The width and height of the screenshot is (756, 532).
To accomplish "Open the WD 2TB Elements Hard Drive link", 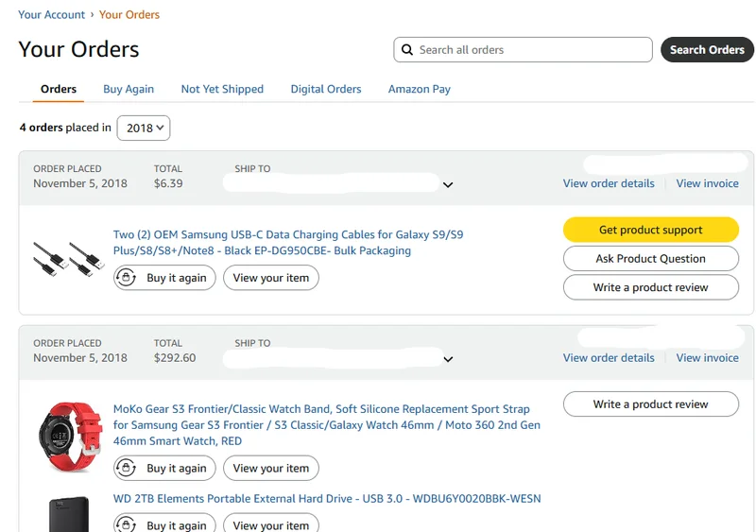I will pos(327,499).
